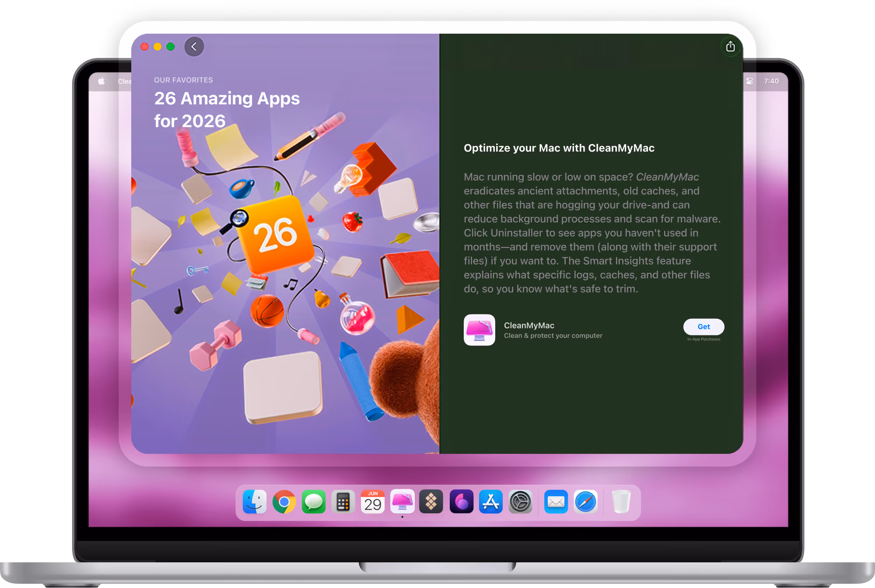Go back using the chevron button

pyautogui.click(x=194, y=47)
